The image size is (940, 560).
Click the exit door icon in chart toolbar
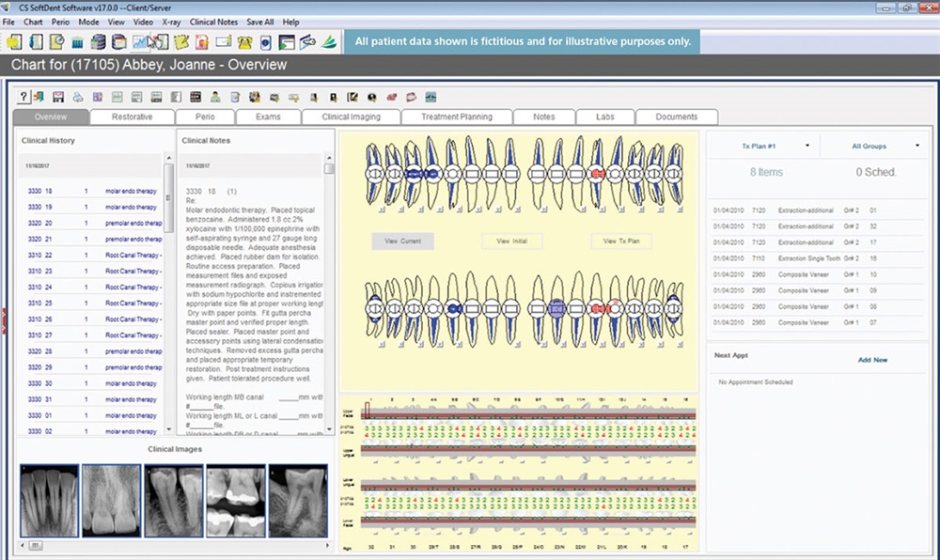[39, 97]
